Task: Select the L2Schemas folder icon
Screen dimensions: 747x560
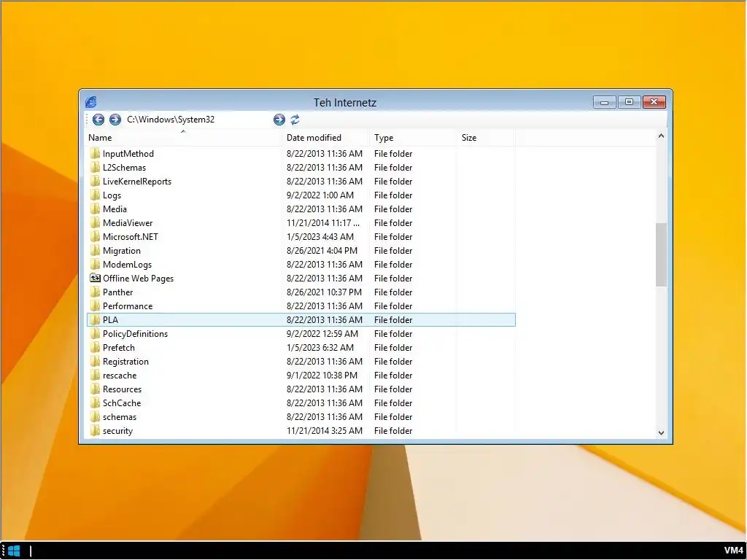Action: pyautogui.click(x=95, y=167)
